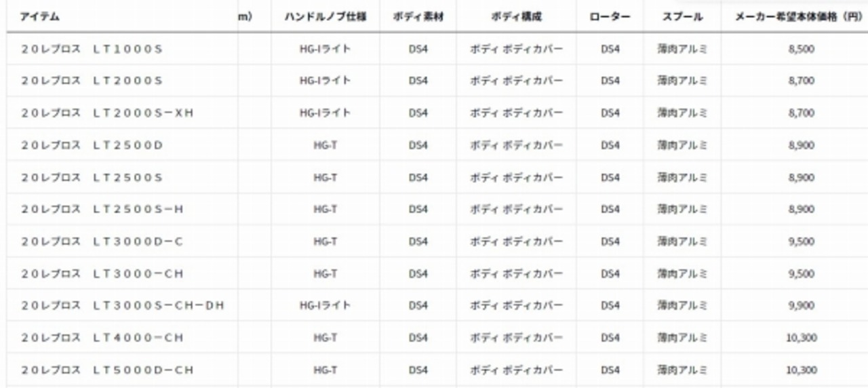Click the 20レブロス LT2000S-XH item
The image size is (868, 388).
tap(107, 113)
